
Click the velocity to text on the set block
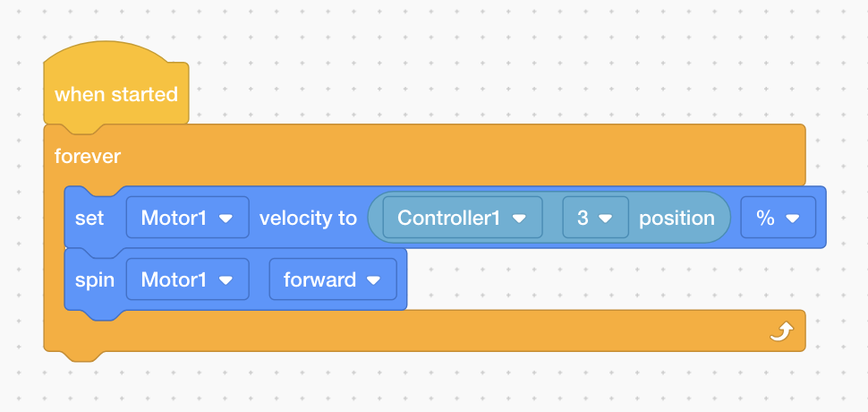pyautogui.click(x=308, y=219)
